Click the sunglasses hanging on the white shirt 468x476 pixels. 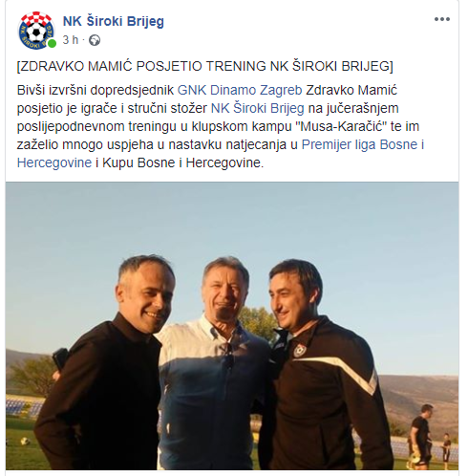pos(227,355)
